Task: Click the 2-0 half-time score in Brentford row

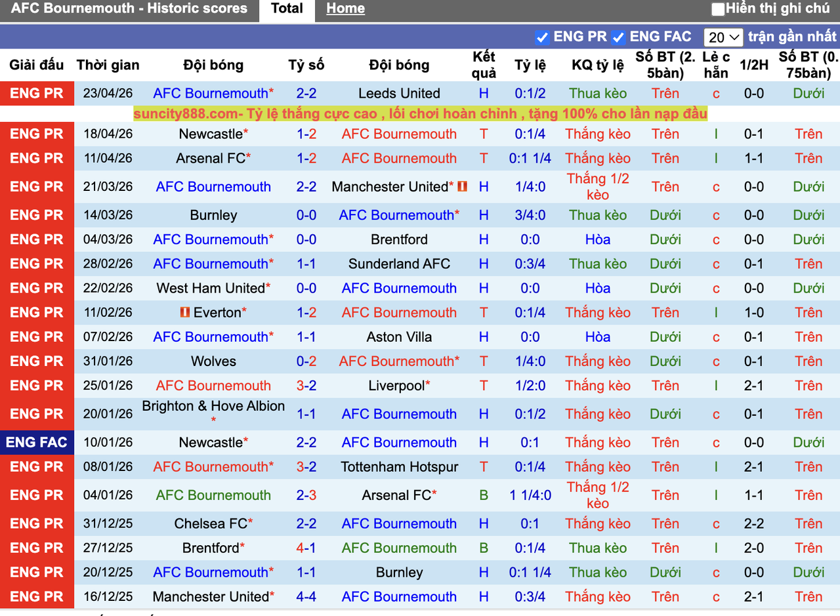Action: (753, 548)
